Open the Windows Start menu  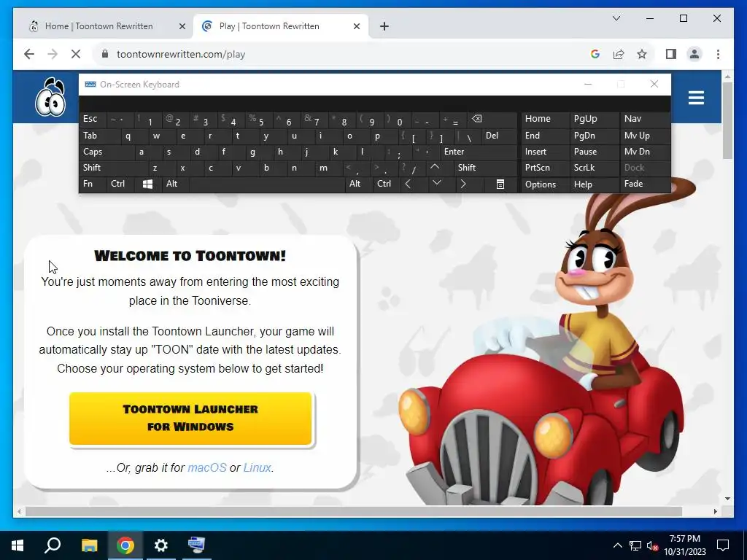coord(18,545)
